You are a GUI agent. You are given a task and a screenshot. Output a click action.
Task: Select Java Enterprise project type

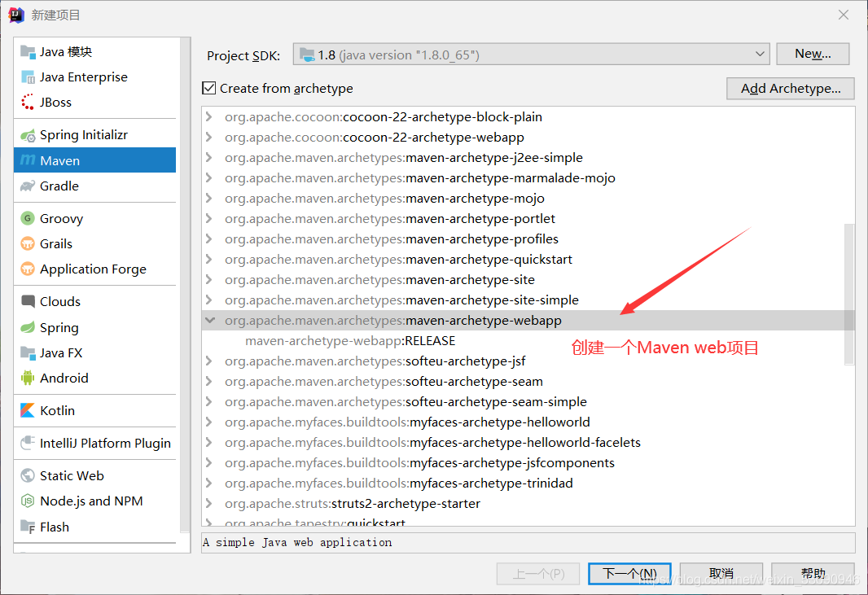[94, 77]
